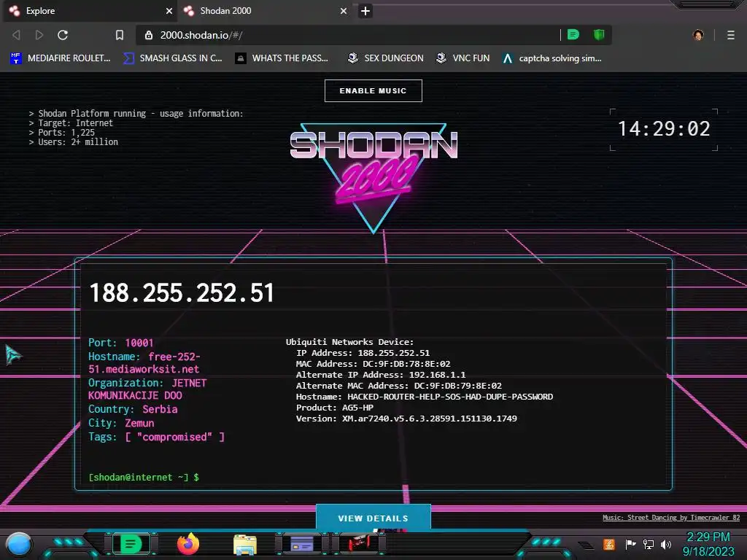
Task: Open the purple card app on taskbar
Action: pyautogui.click(x=302, y=544)
